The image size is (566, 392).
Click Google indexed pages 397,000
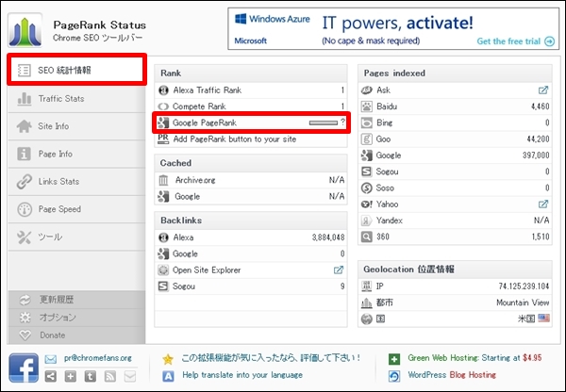tap(536, 155)
